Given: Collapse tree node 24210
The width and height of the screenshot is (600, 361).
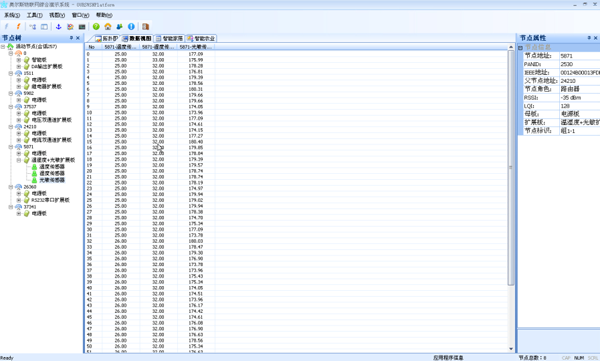Looking at the screenshot, I should click(11, 126).
